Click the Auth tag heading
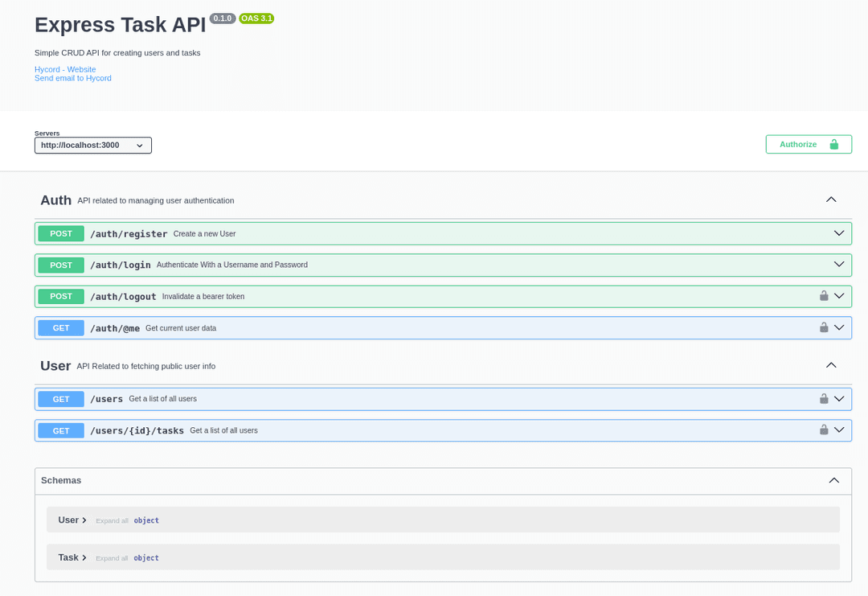This screenshot has height=596, width=868. coord(56,200)
